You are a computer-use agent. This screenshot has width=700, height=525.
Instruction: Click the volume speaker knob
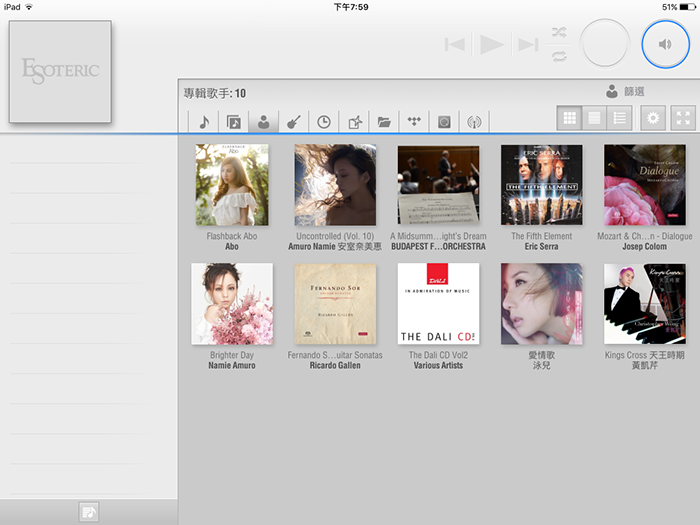665,44
